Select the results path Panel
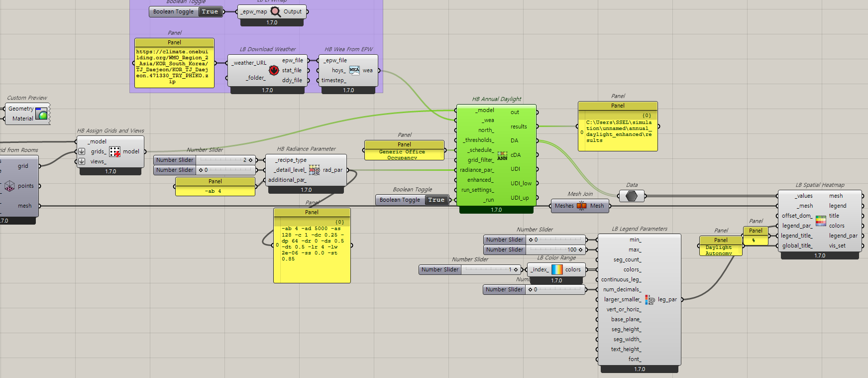868x378 pixels. (x=618, y=126)
